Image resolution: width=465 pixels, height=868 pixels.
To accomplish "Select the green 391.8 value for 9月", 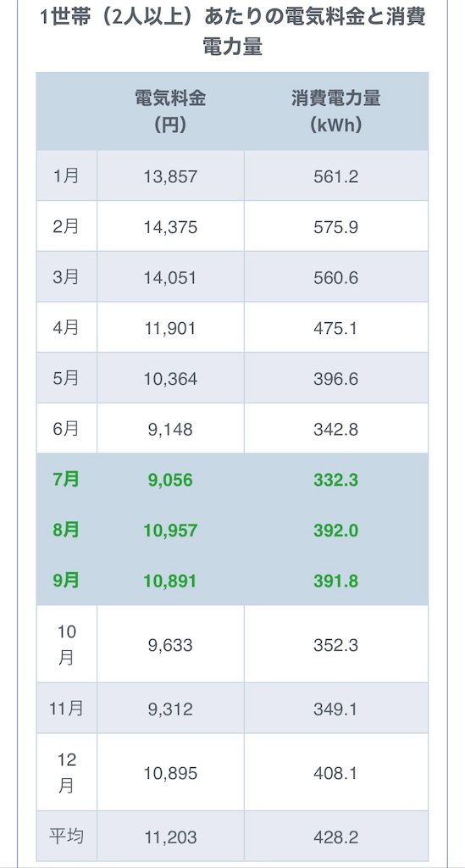I will point(336,581).
